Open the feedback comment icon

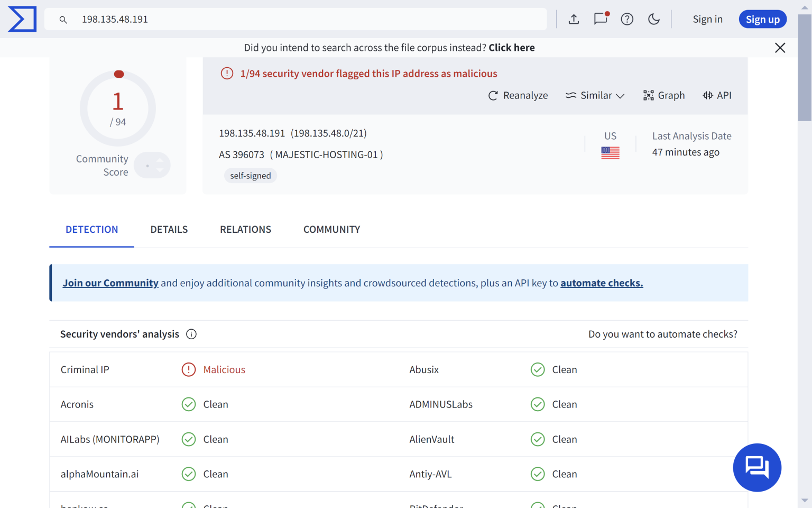coord(600,19)
